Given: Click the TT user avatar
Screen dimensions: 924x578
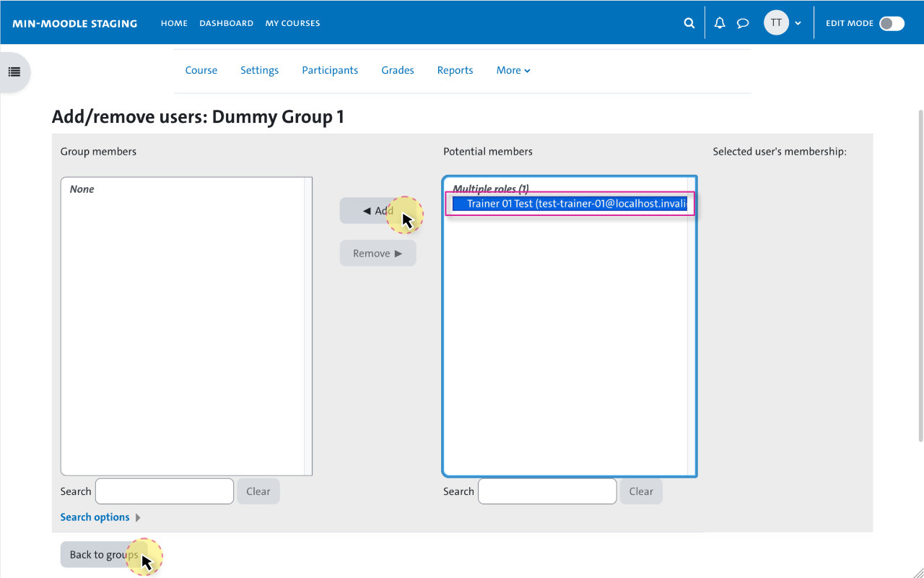Looking at the screenshot, I should (776, 23).
